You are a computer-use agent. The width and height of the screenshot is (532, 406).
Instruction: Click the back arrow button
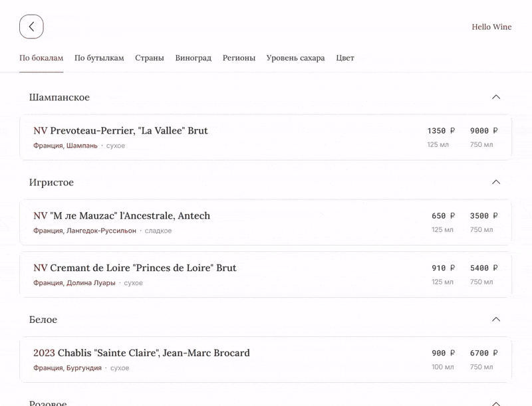click(31, 27)
